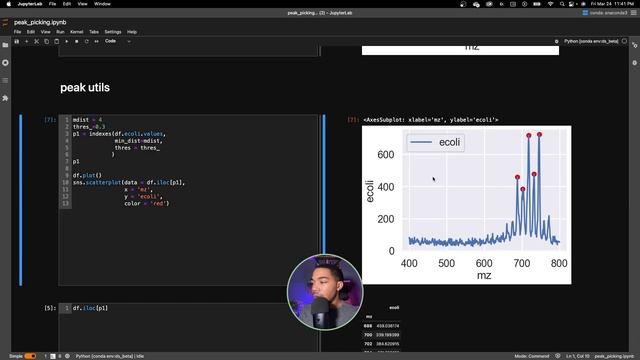Save the notebook using the toolbar save icon

click(17, 41)
